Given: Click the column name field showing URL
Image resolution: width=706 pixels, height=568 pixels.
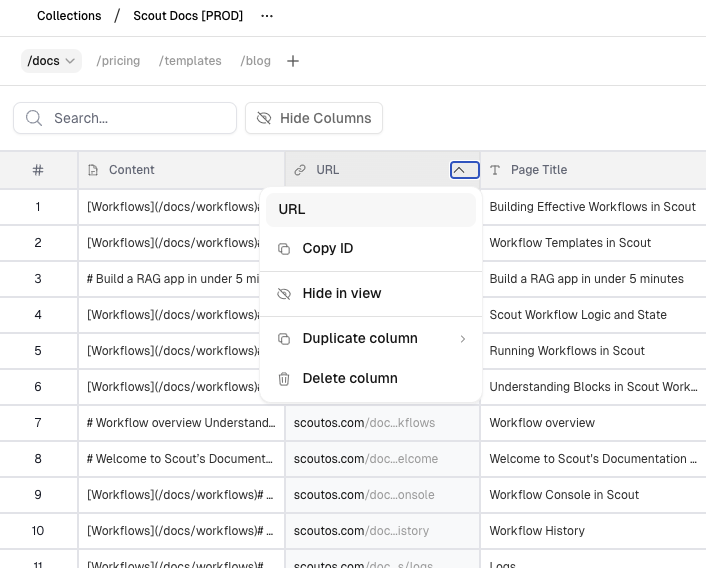Looking at the screenshot, I should click(x=370, y=210).
